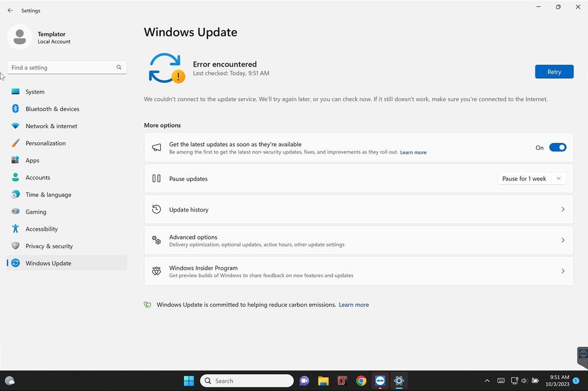Open Bluetooth & devices settings
588x391 pixels.
(67, 109)
